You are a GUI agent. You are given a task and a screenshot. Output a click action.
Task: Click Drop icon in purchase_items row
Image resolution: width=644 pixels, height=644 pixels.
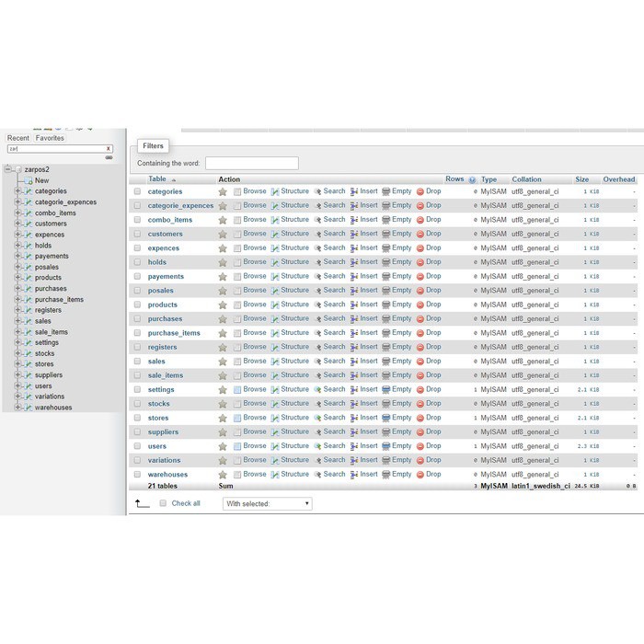pos(420,333)
